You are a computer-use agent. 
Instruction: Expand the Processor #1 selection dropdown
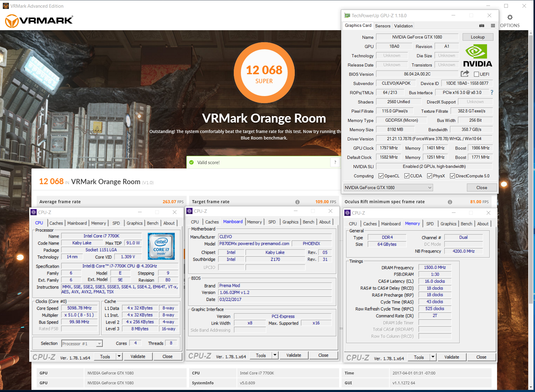99,344
